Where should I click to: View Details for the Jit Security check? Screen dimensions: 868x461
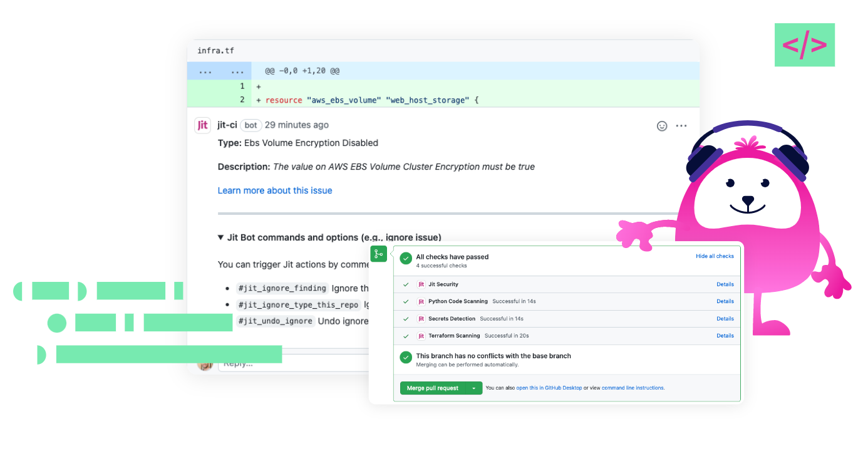click(x=725, y=284)
